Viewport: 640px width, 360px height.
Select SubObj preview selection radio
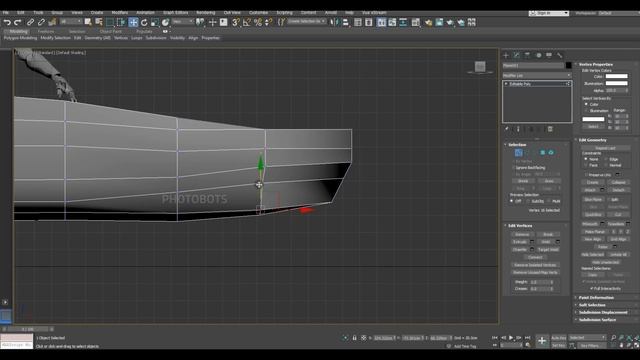(x=528, y=201)
